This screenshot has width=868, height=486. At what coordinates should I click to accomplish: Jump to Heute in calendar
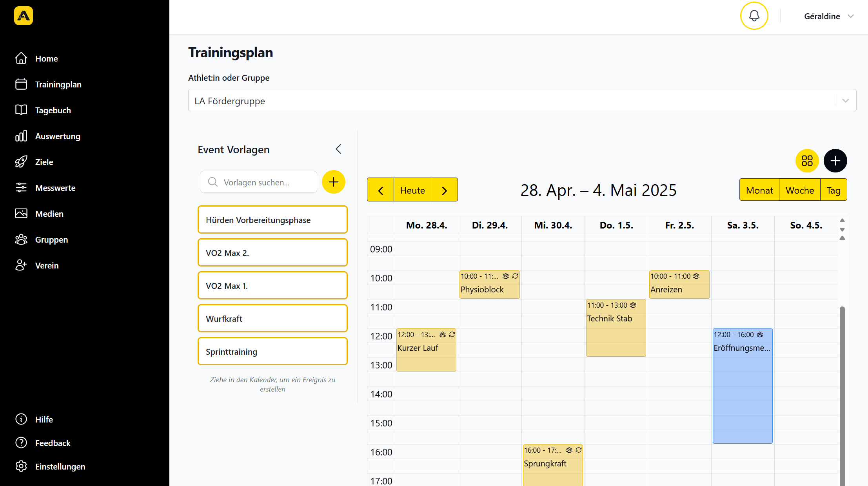(x=412, y=190)
